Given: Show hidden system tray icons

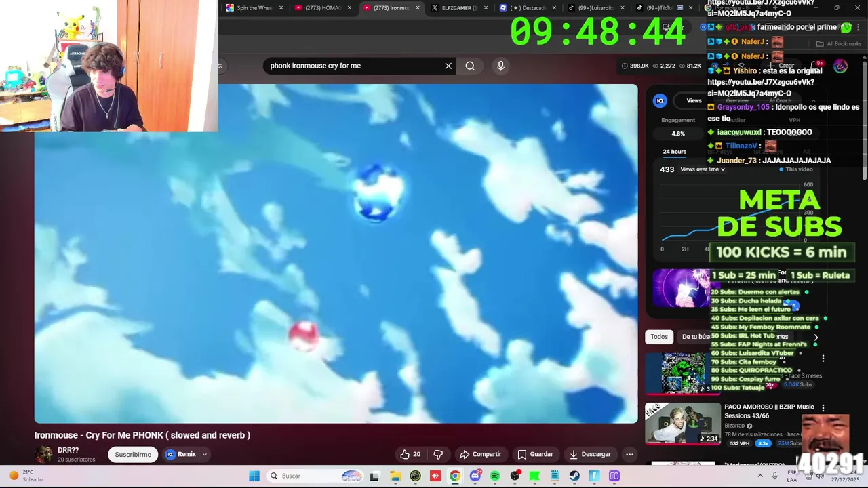Looking at the screenshot, I should pos(760,476).
